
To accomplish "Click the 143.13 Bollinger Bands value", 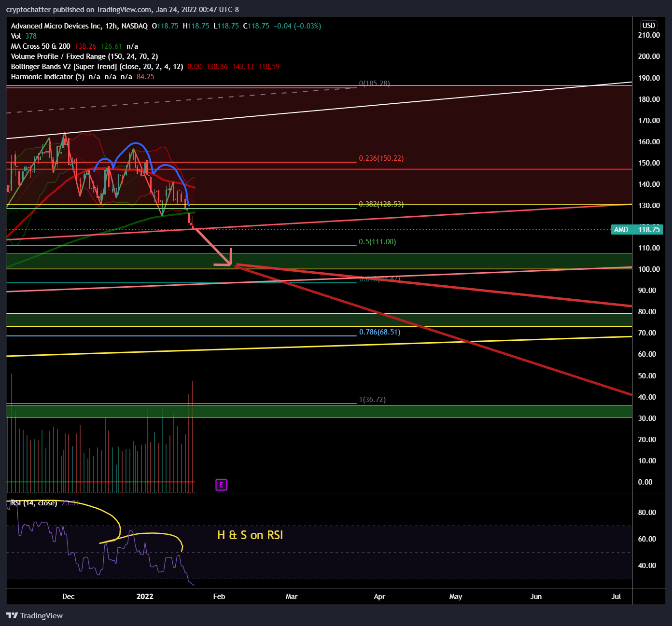I will [x=243, y=67].
